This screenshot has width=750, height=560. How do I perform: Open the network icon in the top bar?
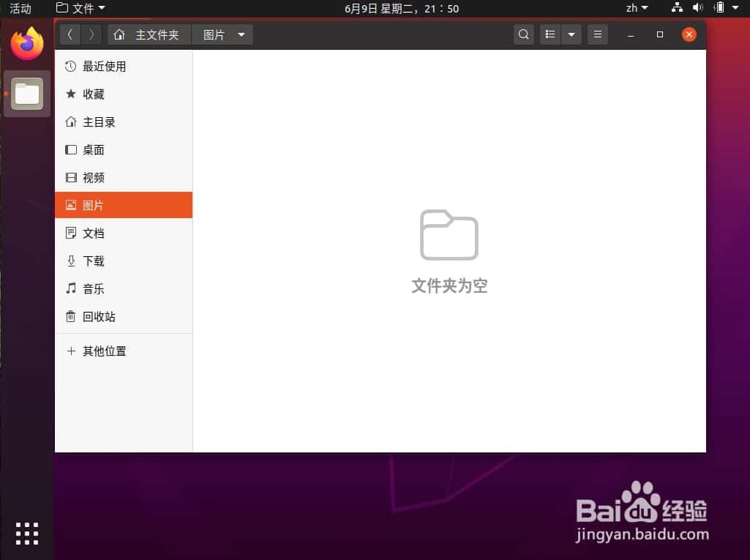click(x=676, y=8)
